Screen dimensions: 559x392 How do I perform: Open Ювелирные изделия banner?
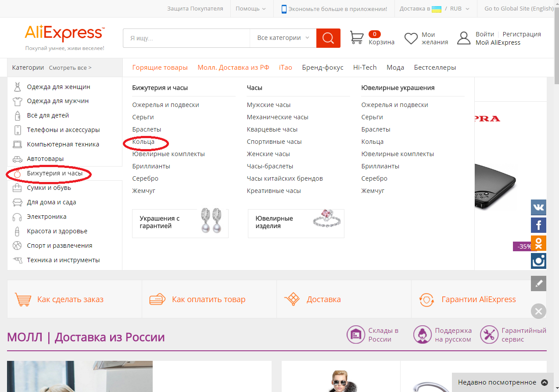296,223
